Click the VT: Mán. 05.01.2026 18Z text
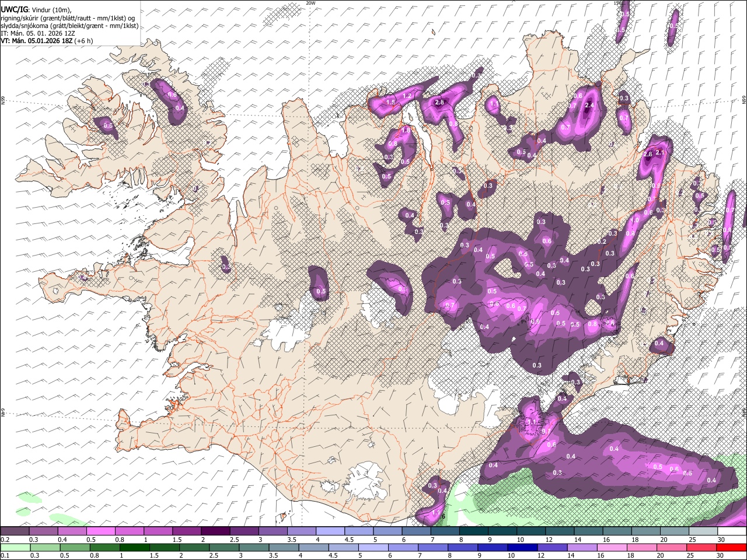 (36, 41)
